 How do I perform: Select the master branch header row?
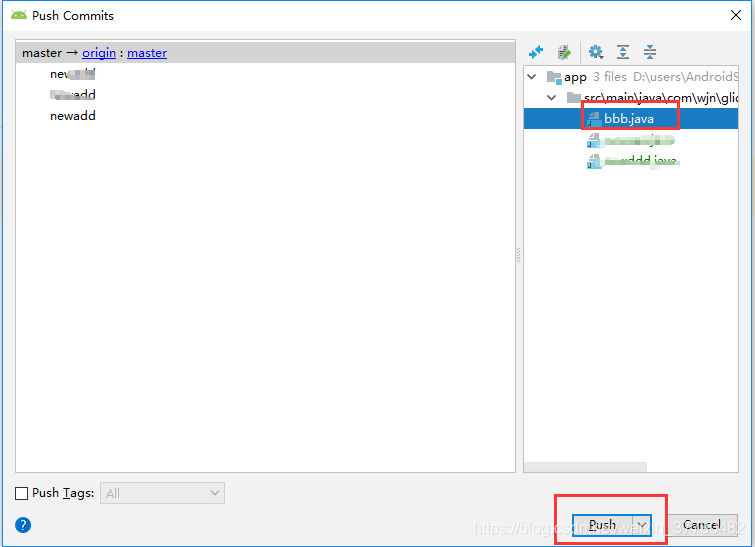pyautogui.click(x=265, y=52)
